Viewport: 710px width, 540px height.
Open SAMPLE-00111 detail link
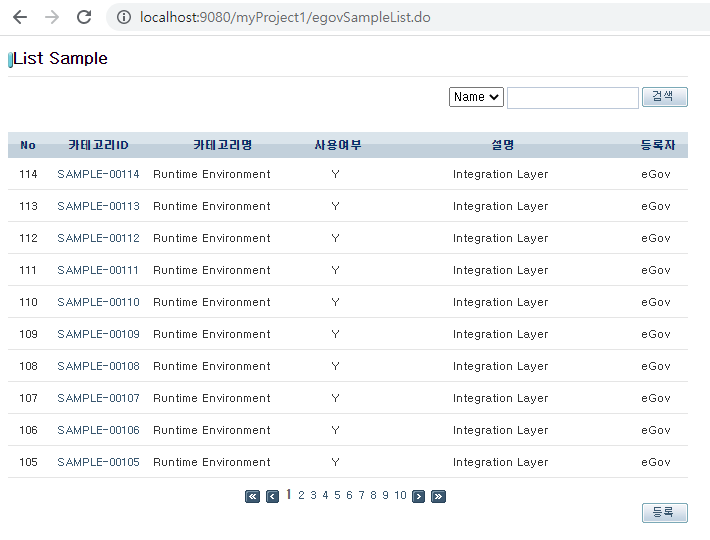(x=98, y=270)
